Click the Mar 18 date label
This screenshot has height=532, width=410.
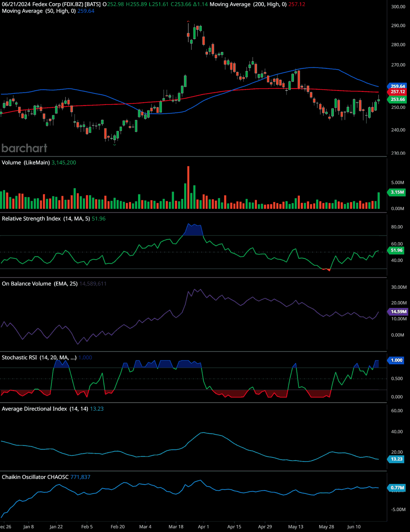pos(176,527)
